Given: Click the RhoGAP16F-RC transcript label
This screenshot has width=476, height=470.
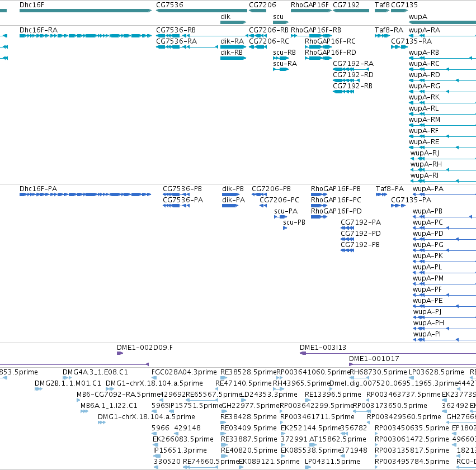Looking at the screenshot, I should 330,41.
